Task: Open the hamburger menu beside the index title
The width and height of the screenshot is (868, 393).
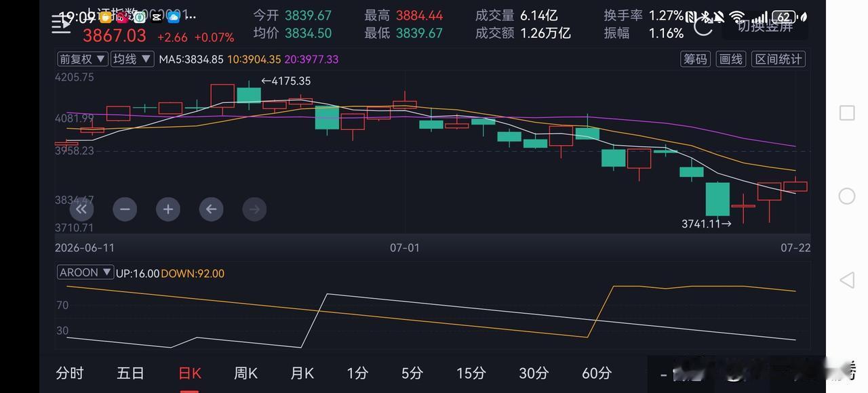Action: 61,24
